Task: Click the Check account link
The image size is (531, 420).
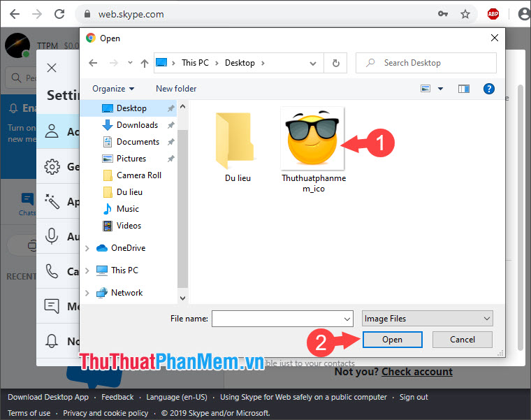Action: 417,372
